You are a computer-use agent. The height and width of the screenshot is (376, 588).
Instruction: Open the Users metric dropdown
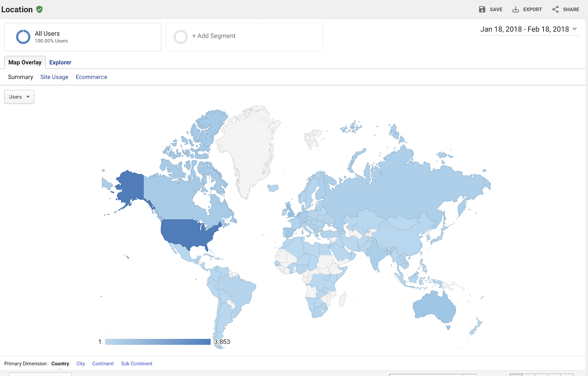[19, 97]
